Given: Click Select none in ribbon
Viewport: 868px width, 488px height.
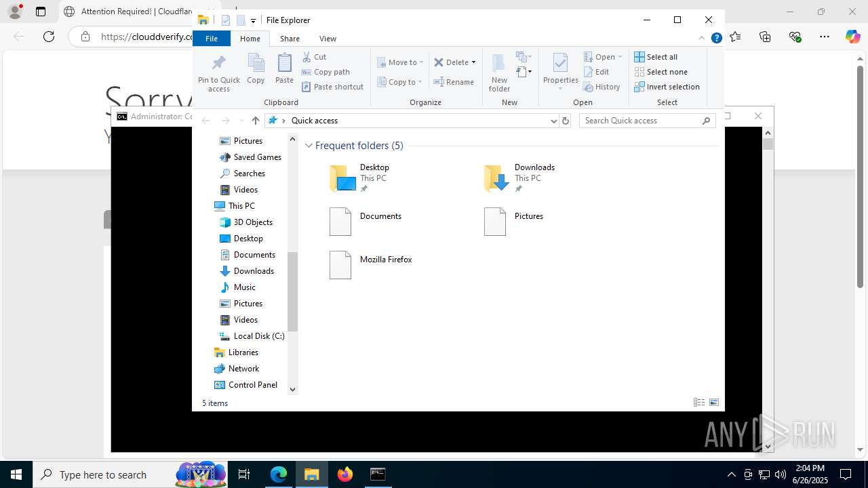Looking at the screenshot, I should [660, 72].
